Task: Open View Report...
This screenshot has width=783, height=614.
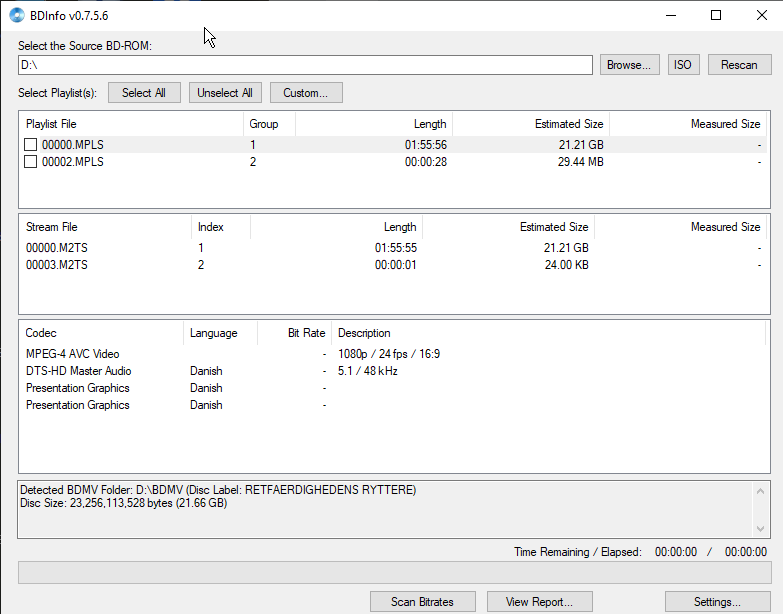Action: tap(539, 602)
